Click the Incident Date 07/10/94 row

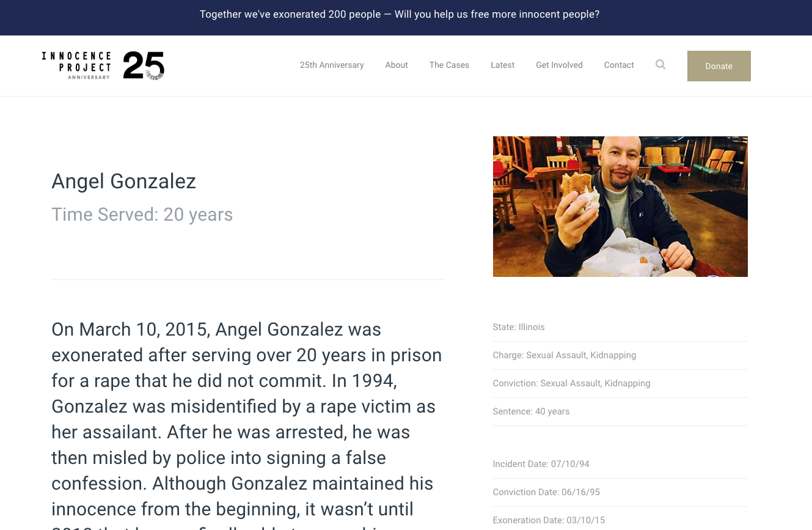[620, 464]
